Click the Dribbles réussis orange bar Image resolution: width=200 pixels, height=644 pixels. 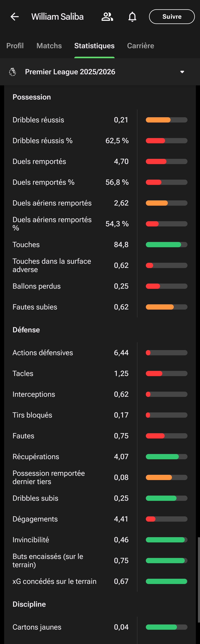166,120
